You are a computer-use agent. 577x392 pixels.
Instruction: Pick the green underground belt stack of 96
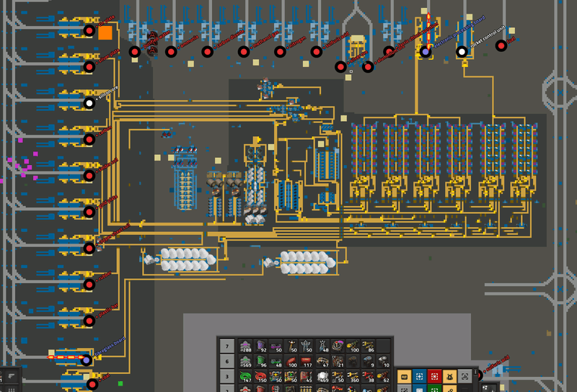click(260, 362)
